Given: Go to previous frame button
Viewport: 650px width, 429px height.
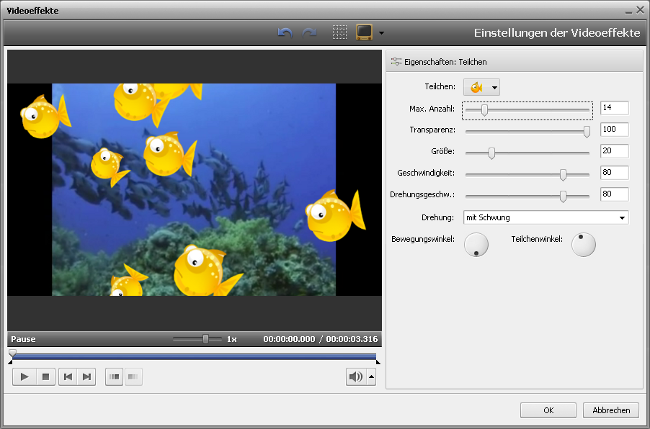Looking at the screenshot, I should tap(67, 376).
